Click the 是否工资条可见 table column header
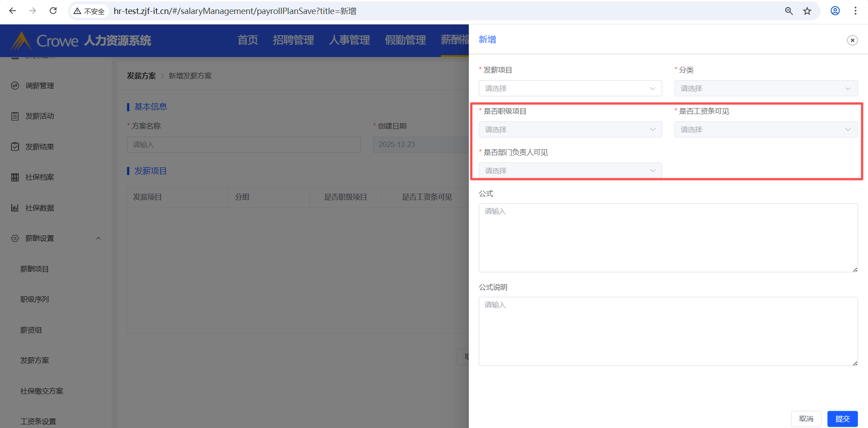This screenshot has width=868, height=428. coord(427,197)
